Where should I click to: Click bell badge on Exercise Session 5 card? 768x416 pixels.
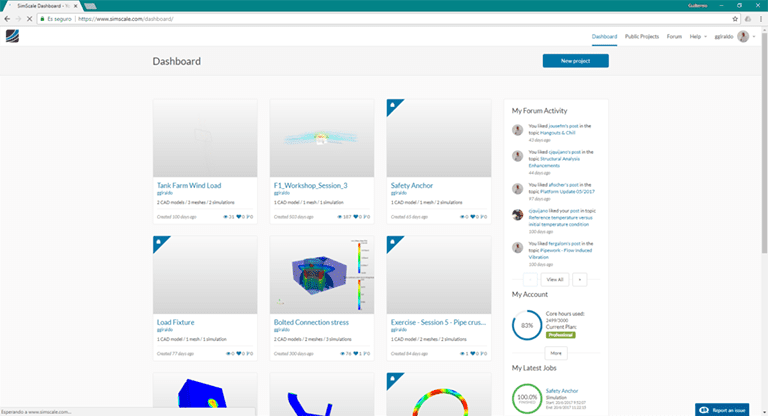[x=392, y=242]
